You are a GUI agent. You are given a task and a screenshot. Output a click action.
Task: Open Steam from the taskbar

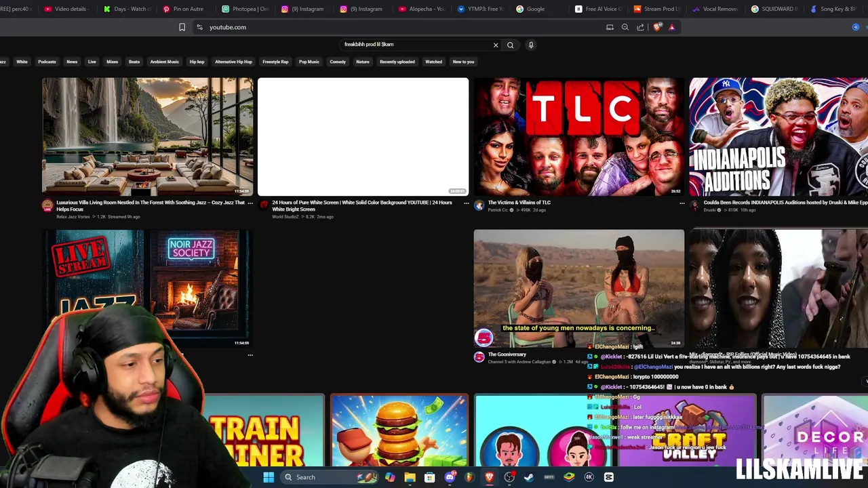529,477
